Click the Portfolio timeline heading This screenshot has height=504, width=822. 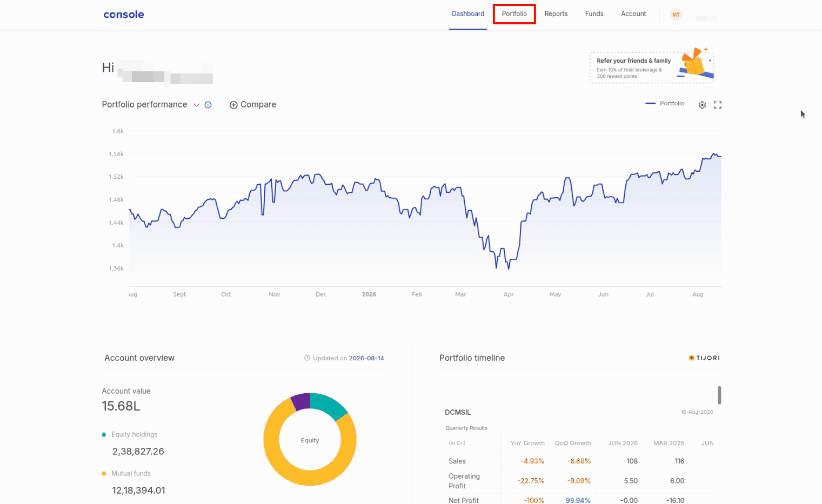coord(472,358)
